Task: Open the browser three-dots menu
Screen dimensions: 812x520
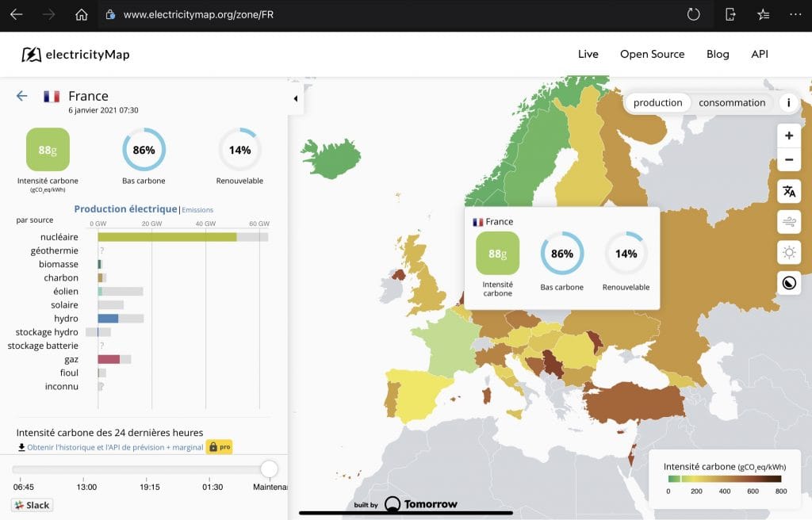Action: tap(795, 14)
